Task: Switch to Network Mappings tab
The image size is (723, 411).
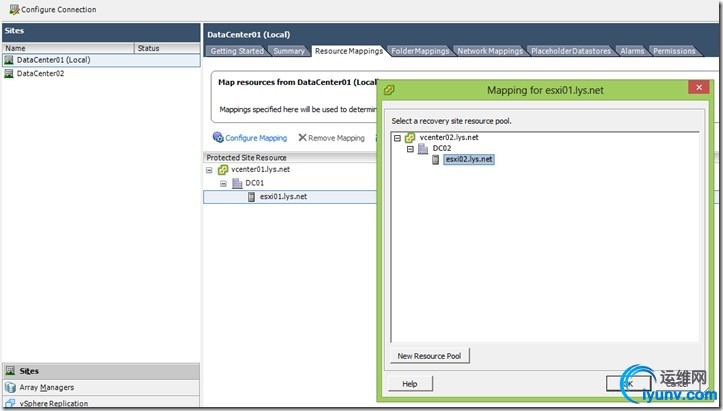Action: pyautogui.click(x=490, y=51)
